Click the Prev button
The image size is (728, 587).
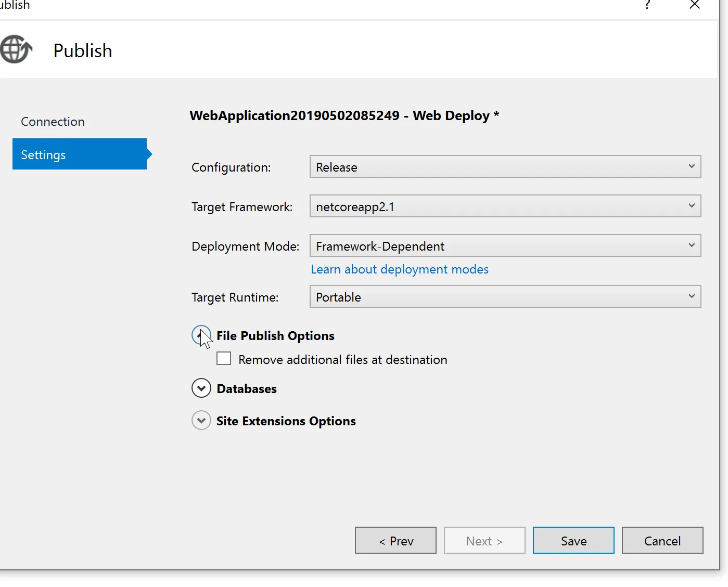tap(395, 541)
